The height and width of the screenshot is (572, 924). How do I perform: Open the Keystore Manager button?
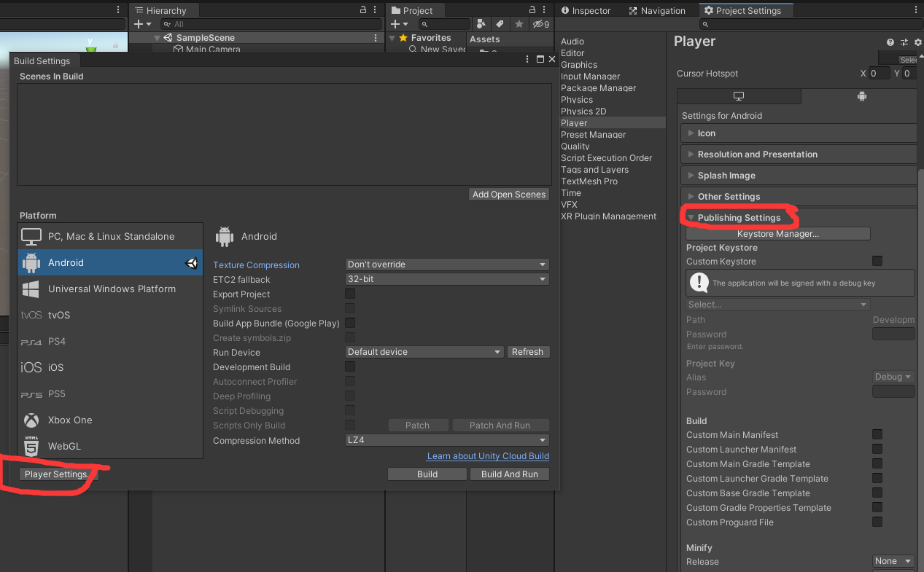coord(778,234)
